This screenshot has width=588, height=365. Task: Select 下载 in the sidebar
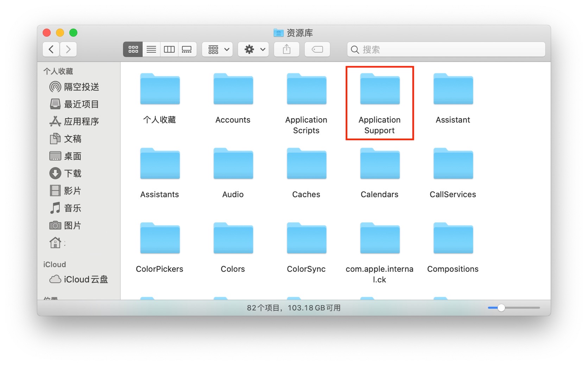pyautogui.click(x=72, y=173)
